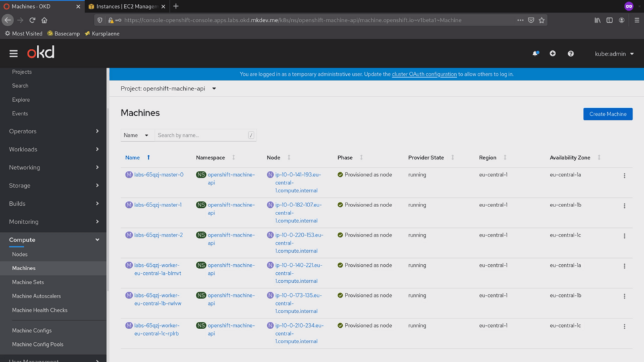Open the Kursplaene bookmark

point(102,34)
